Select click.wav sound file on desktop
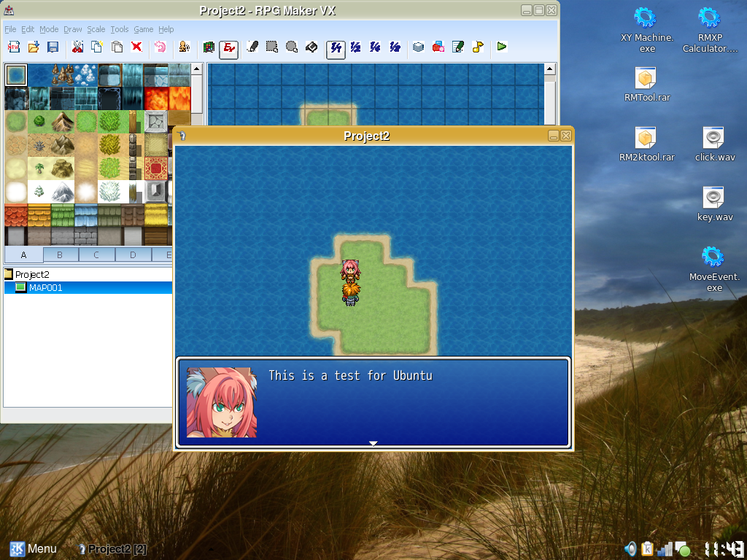Image resolution: width=747 pixels, height=560 pixels. pyautogui.click(x=715, y=144)
